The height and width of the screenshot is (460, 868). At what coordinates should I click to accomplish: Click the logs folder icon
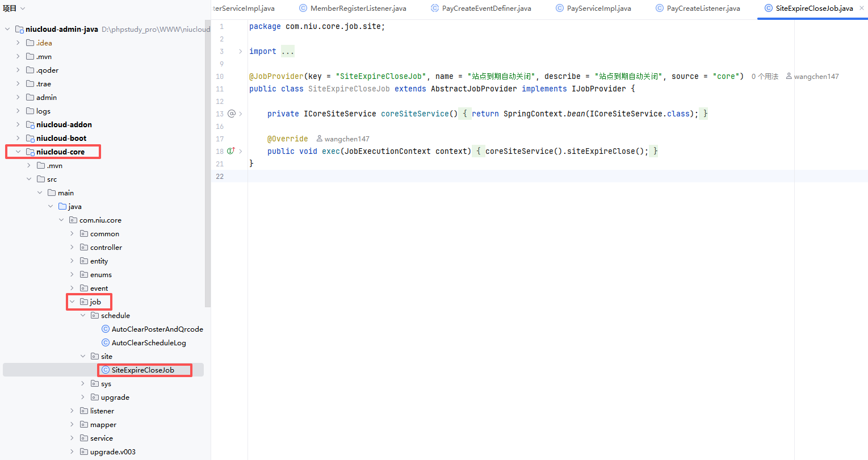pyautogui.click(x=30, y=111)
